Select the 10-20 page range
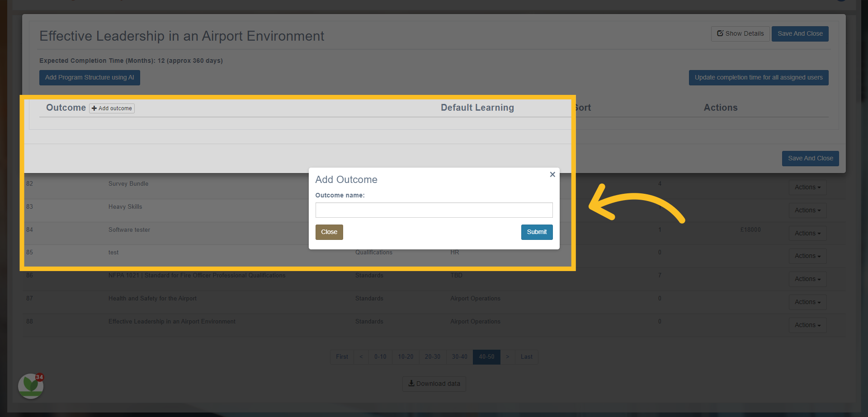This screenshot has width=868, height=417. (406, 357)
